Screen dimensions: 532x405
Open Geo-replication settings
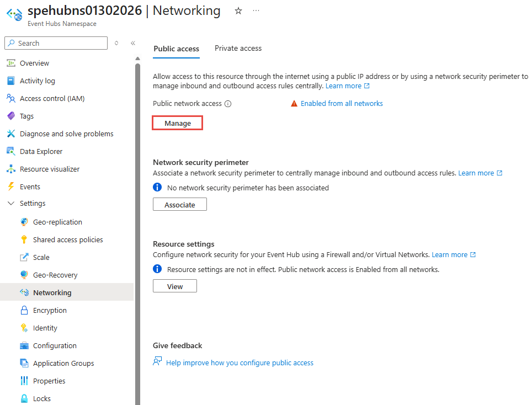point(56,222)
